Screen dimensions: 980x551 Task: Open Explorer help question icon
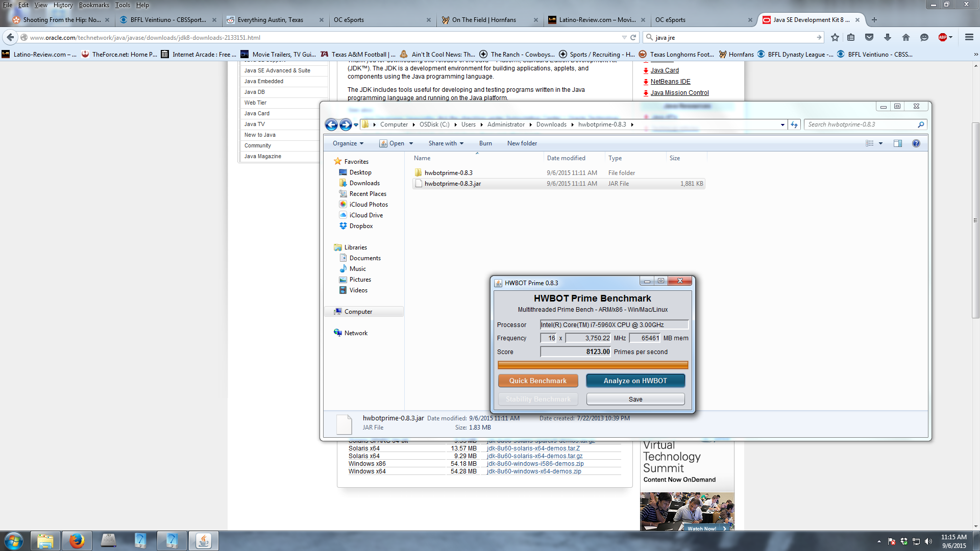[x=916, y=143]
